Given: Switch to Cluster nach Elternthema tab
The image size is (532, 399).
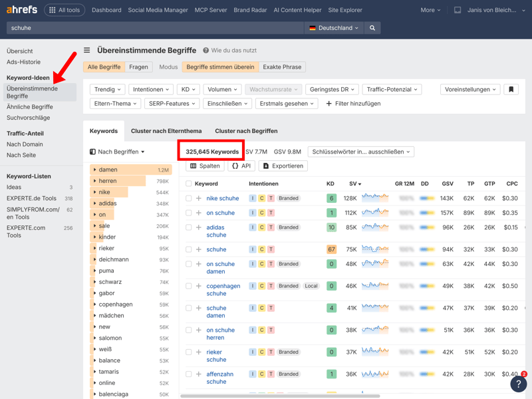Looking at the screenshot, I should [166, 131].
